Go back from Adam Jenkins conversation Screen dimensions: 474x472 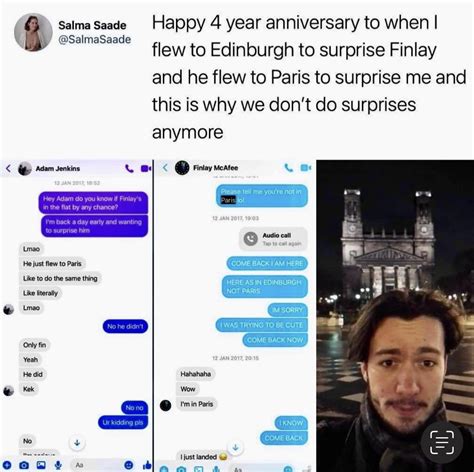[9, 168]
